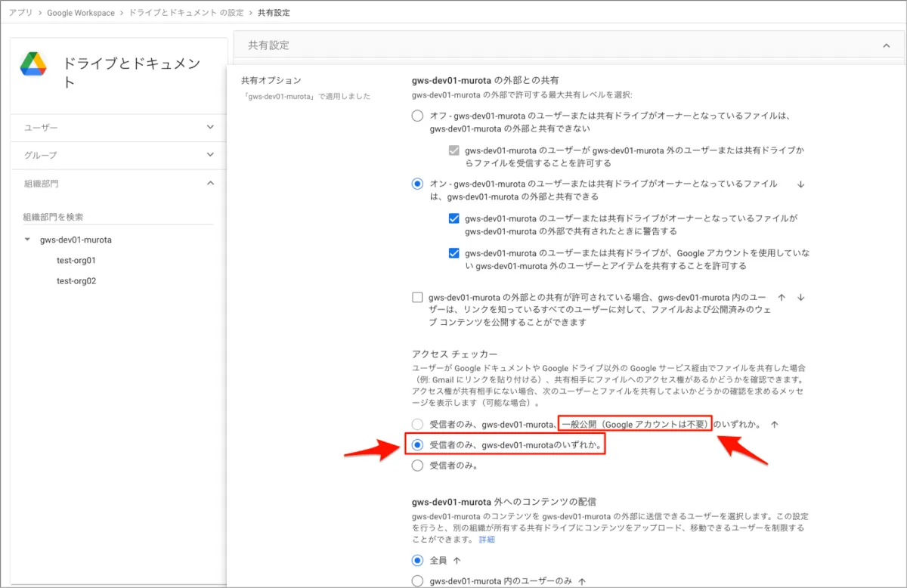The width and height of the screenshot is (907, 588).
Task: Select the 受信者のみ。 radio option
Action: click(x=417, y=466)
